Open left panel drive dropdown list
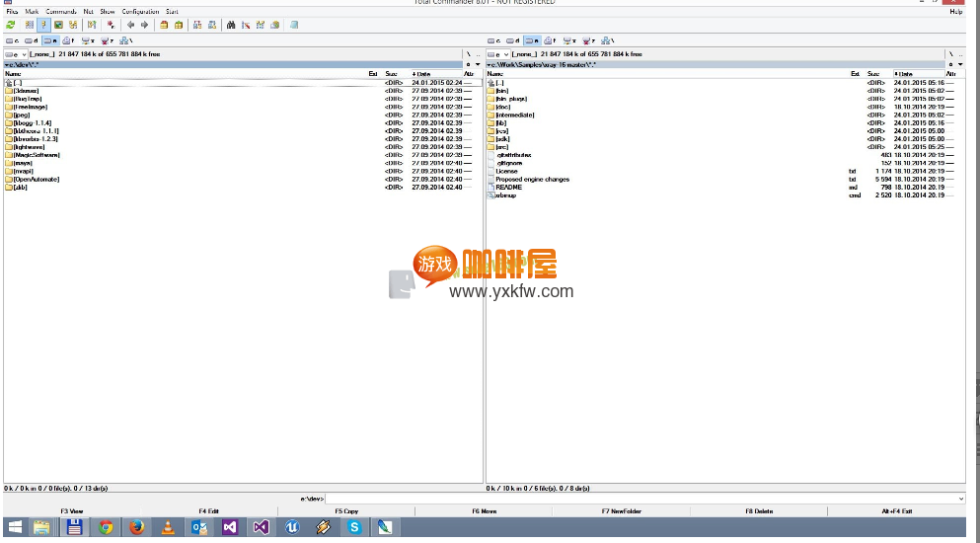 [x=17, y=54]
